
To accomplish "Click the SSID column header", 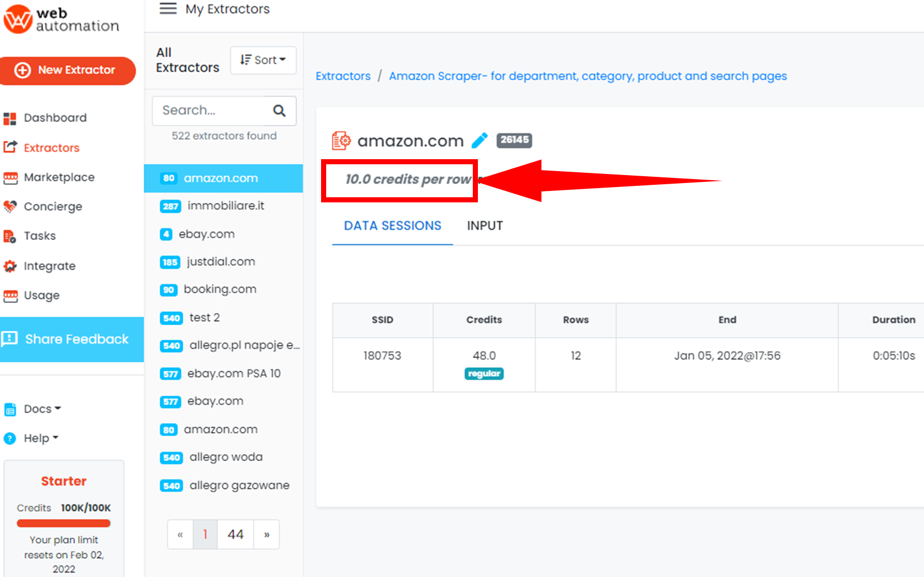I will click(x=382, y=320).
